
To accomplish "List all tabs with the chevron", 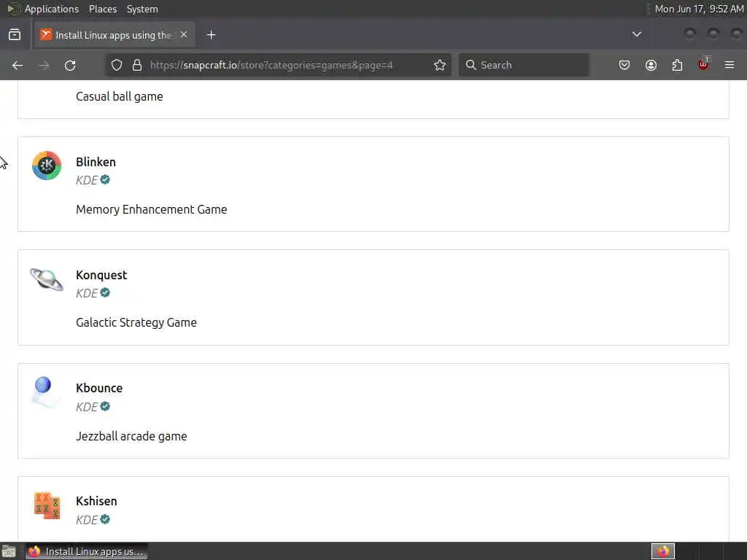I will click(x=636, y=34).
